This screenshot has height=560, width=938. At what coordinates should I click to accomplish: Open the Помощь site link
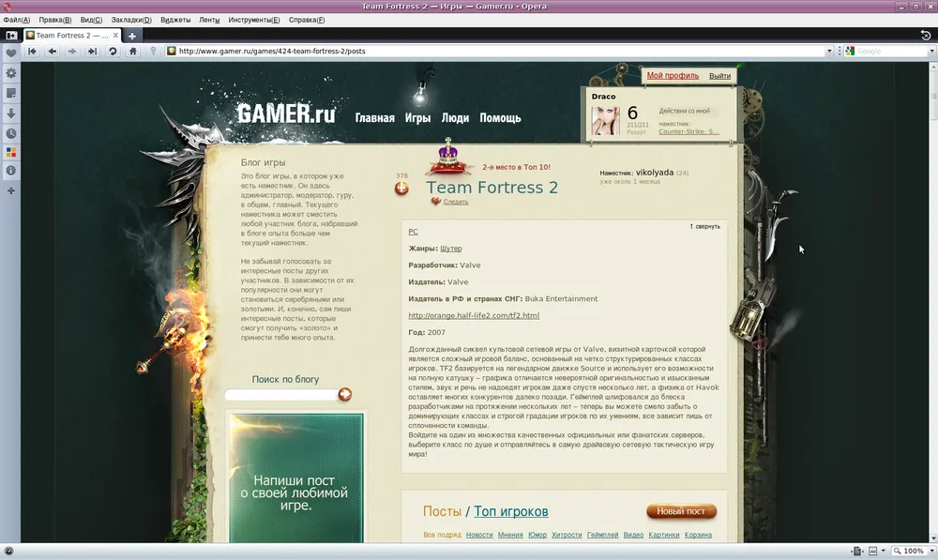(x=500, y=118)
